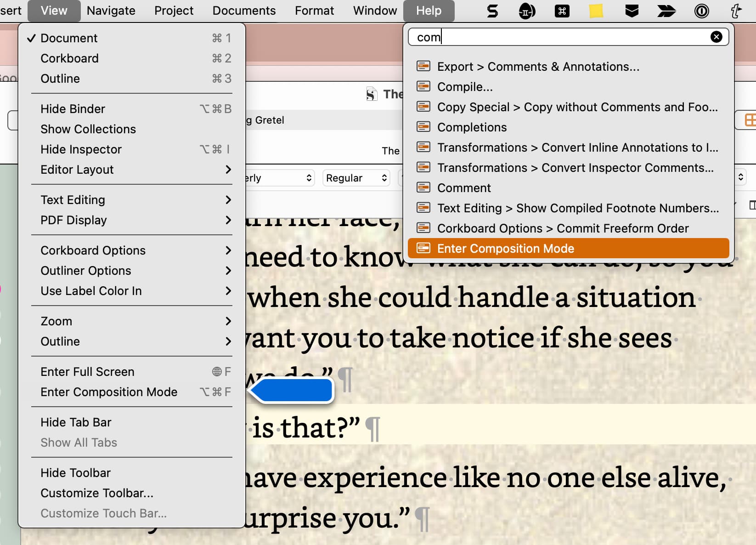Screen dimensions: 756x545
Task: Click the pi-symbol menu bar icon
Action: [x=527, y=11]
